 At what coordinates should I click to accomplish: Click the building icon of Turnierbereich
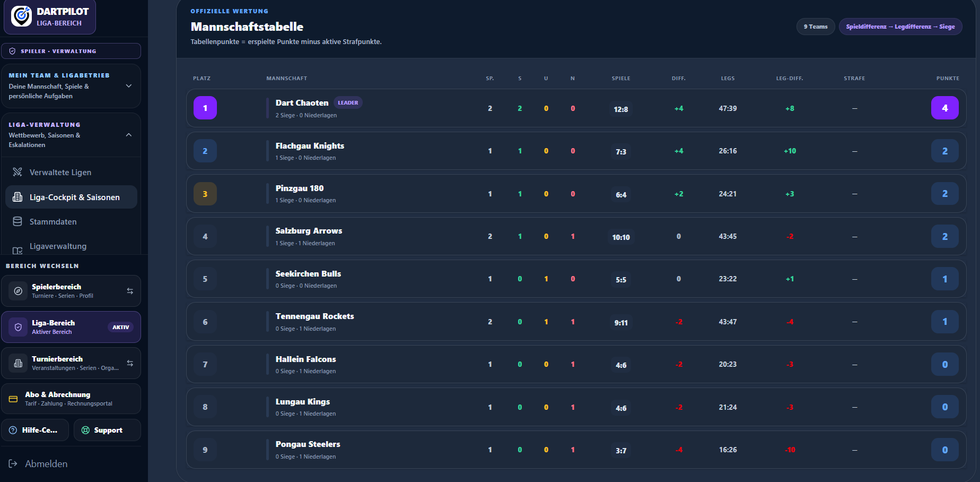pyautogui.click(x=18, y=363)
